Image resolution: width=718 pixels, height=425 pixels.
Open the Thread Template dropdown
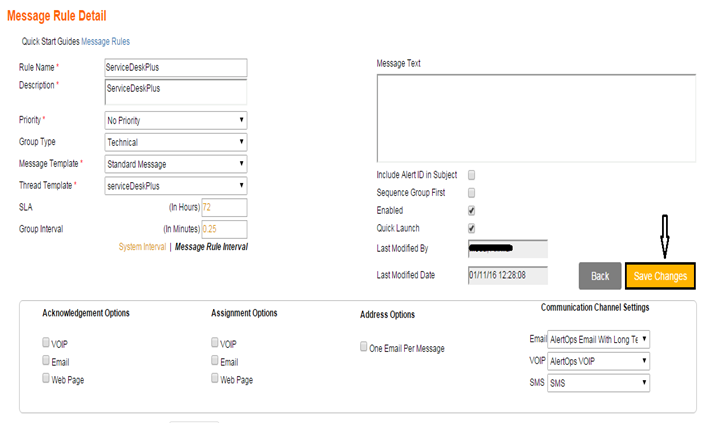coord(175,186)
